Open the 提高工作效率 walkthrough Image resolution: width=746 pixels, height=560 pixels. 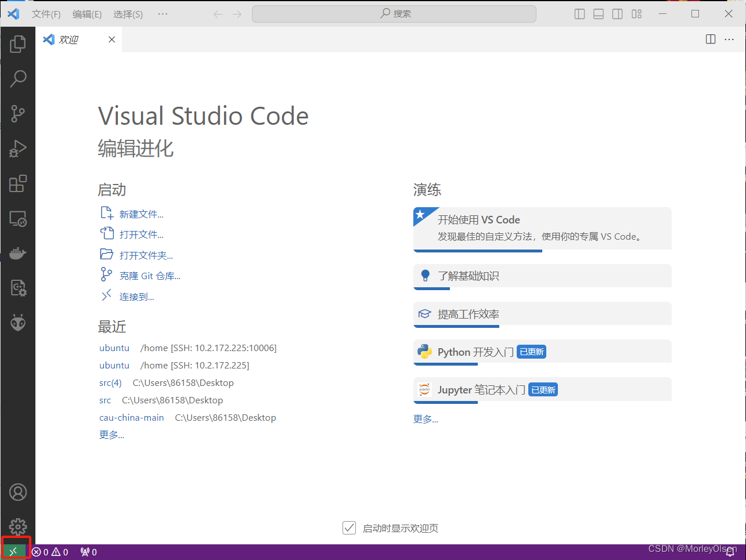coord(542,314)
